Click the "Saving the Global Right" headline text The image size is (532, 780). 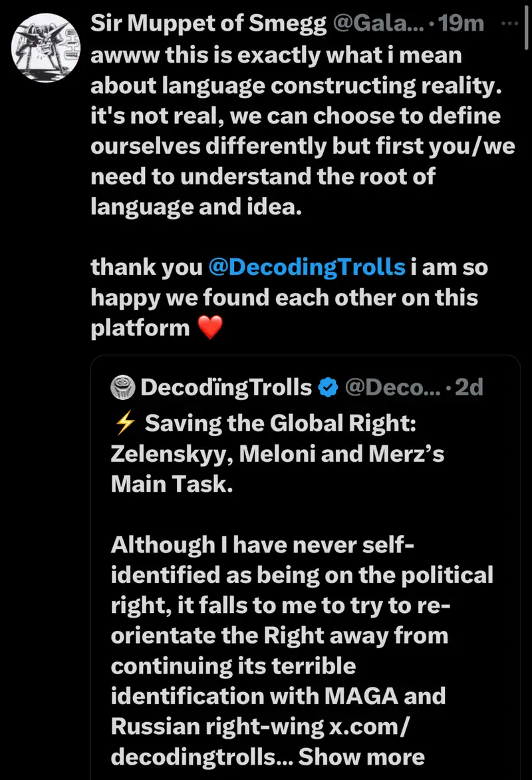pos(279,423)
